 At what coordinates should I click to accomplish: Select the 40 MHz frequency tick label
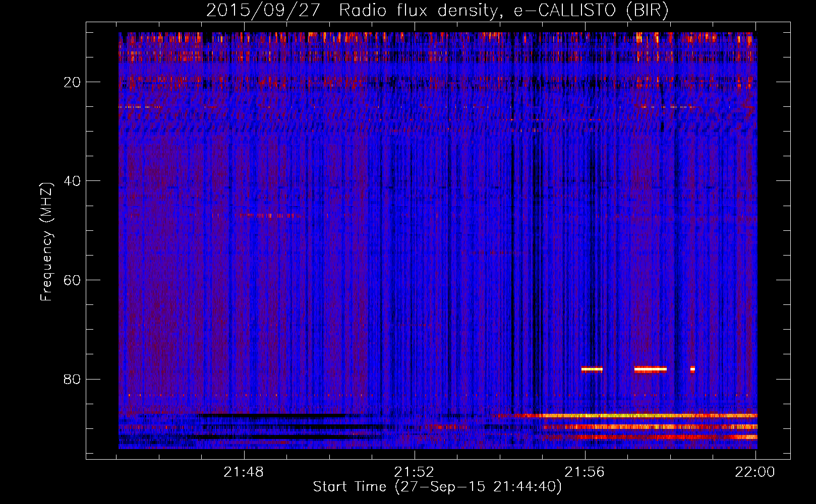73,181
